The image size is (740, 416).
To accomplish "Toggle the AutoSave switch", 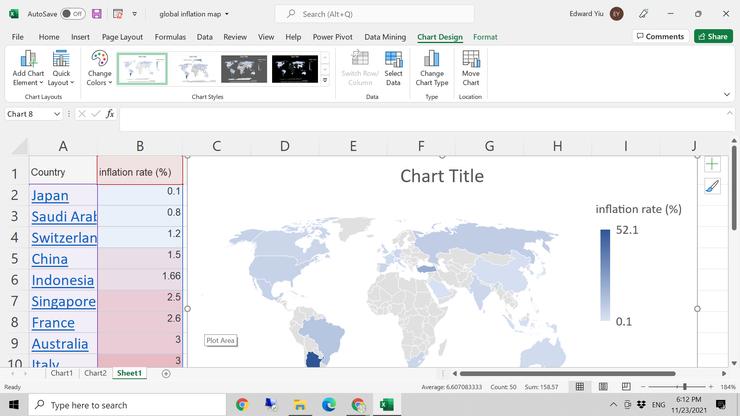I will pos(72,14).
